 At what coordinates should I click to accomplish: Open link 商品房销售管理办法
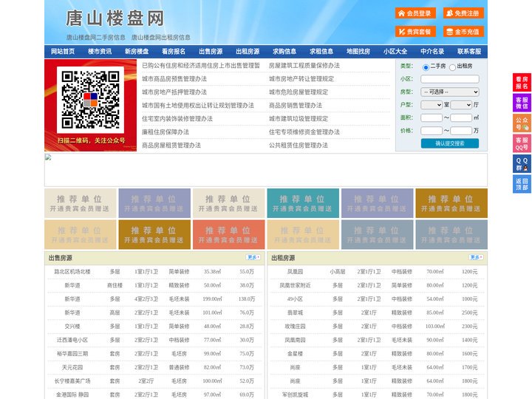coord(296,106)
